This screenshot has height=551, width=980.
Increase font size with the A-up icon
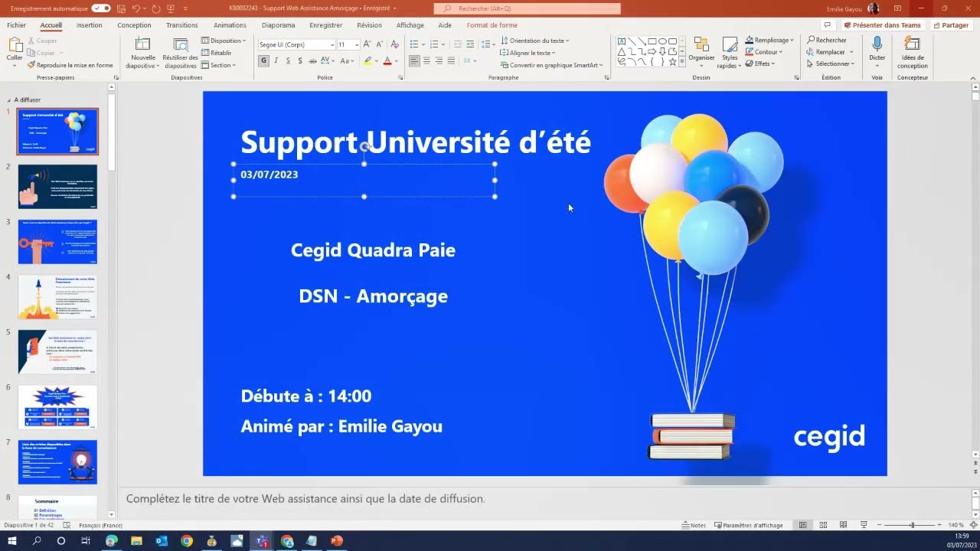click(x=367, y=44)
